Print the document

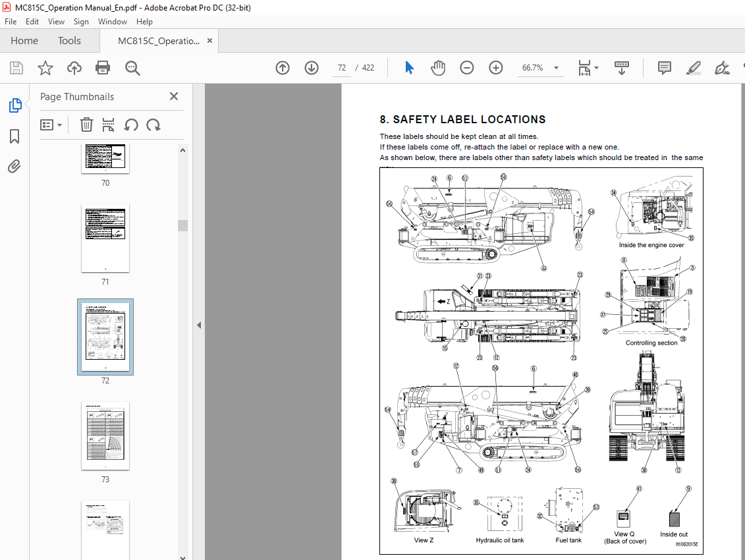pyautogui.click(x=103, y=68)
